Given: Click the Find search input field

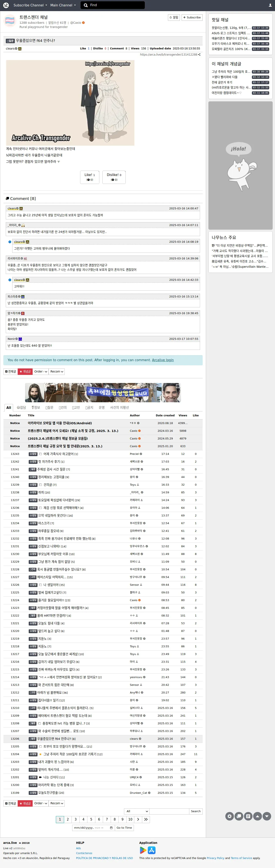Looking at the screenshot, I should click(117, 5).
